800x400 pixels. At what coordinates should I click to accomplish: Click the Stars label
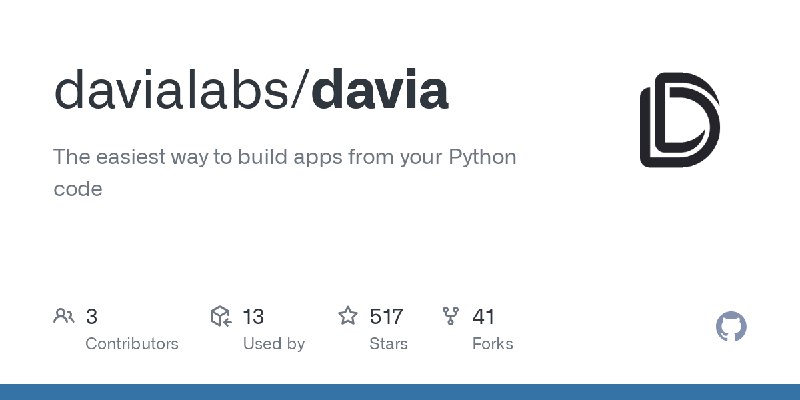coord(389,344)
